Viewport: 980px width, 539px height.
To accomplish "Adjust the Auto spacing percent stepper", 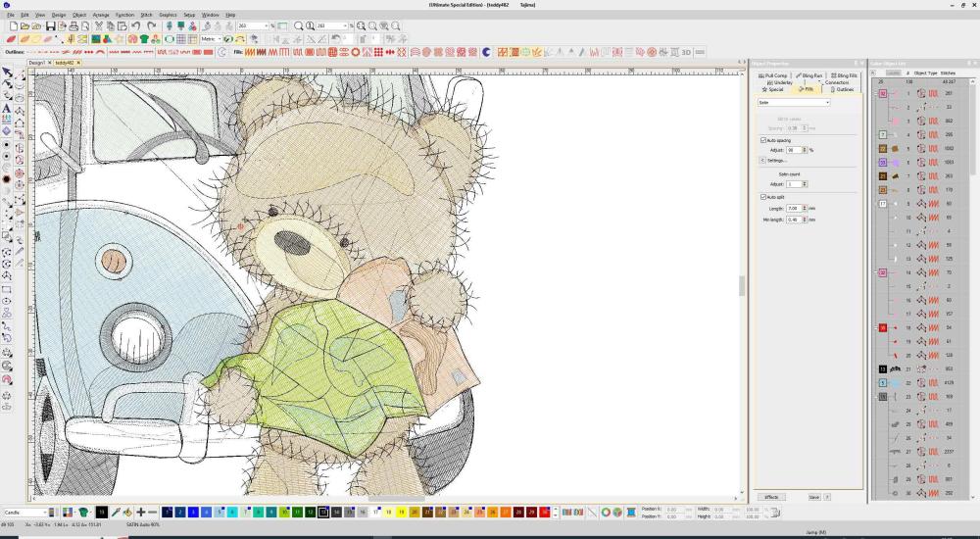I will pyautogui.click(x=805, y=150).
